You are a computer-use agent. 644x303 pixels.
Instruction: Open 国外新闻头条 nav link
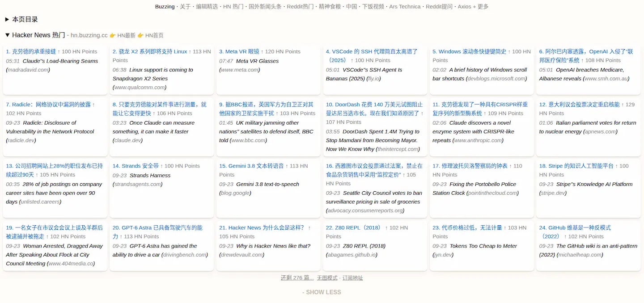(x=265, y=7)
